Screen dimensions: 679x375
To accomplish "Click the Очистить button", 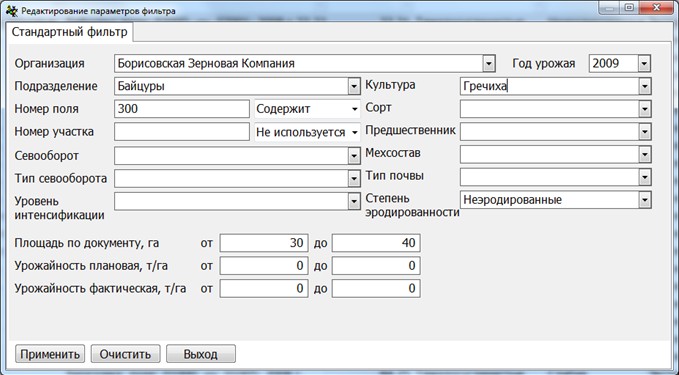I will coord(125,354).
